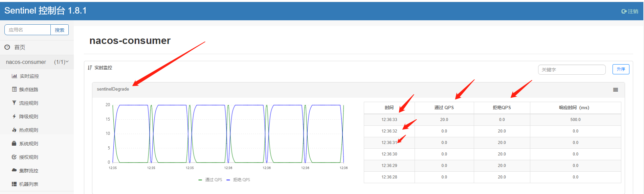Click the 12:36:33 time cell
Viewport: 644px width, 194px height.
click(x=389, y=120)
